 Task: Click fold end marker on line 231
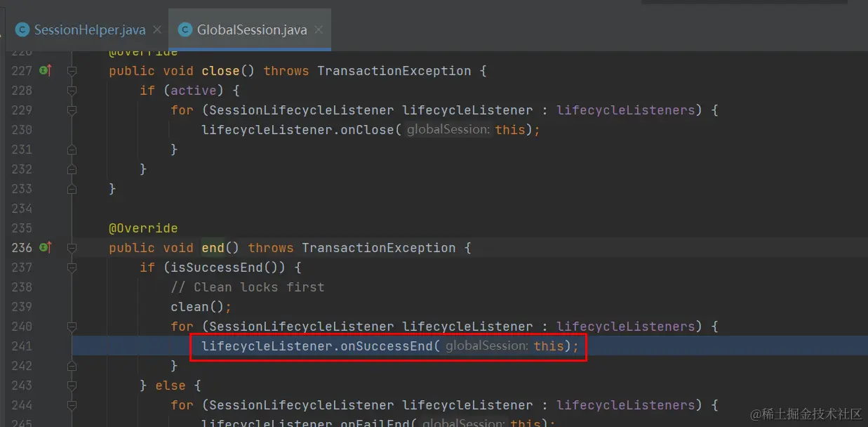[72, 150]
